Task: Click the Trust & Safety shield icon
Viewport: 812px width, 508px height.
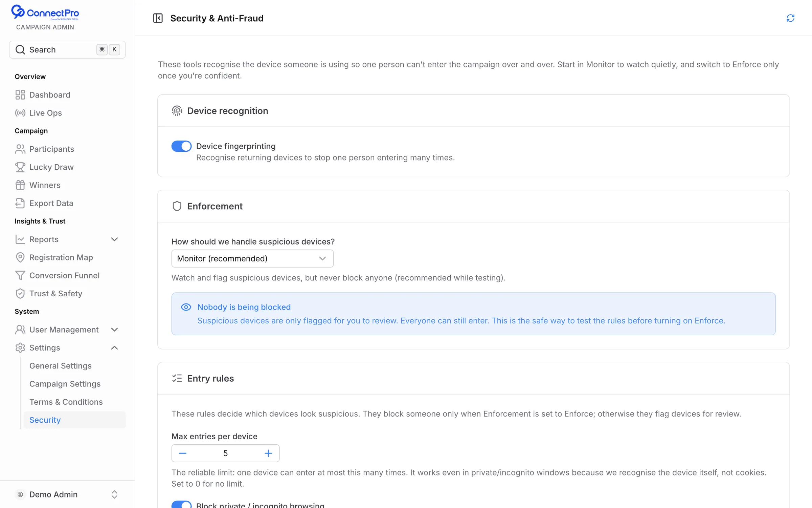Action: click(20, 293)
